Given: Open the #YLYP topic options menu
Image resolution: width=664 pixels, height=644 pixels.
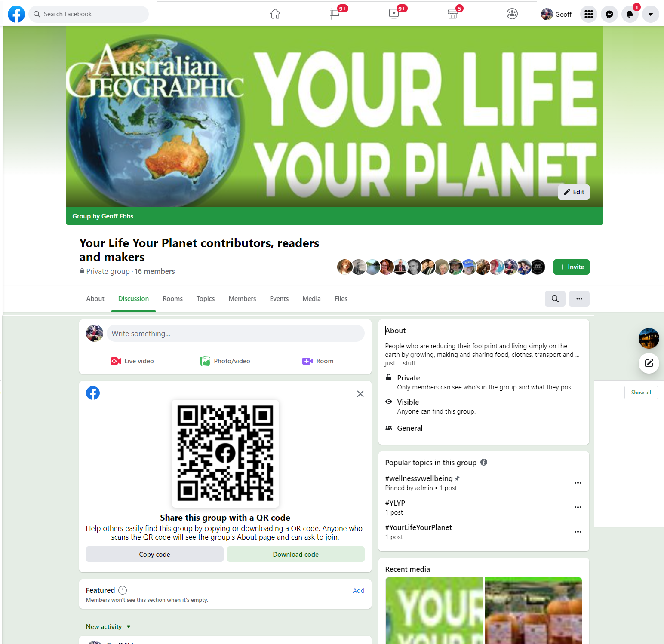Looking at the screenshot, I should (x=578, y=507).
